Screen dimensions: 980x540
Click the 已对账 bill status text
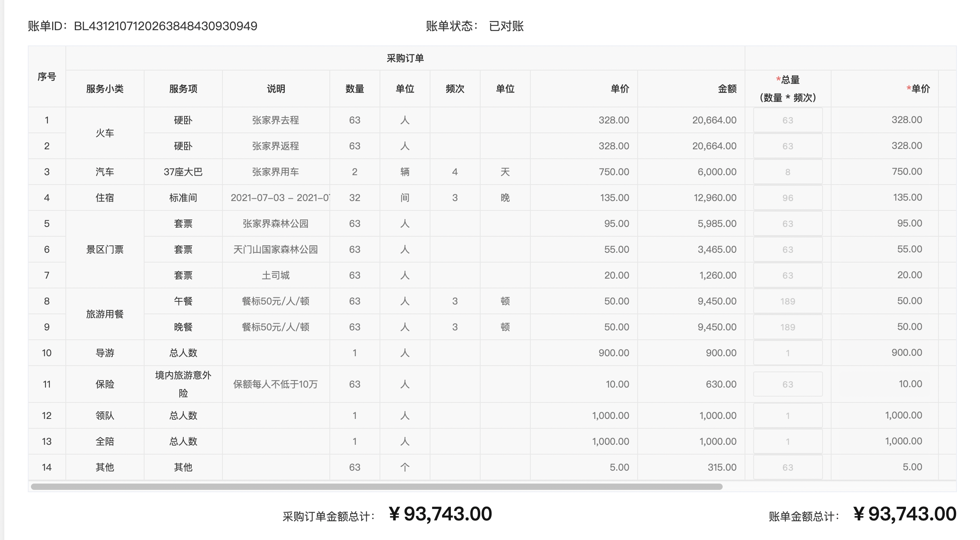click(506, 26)
